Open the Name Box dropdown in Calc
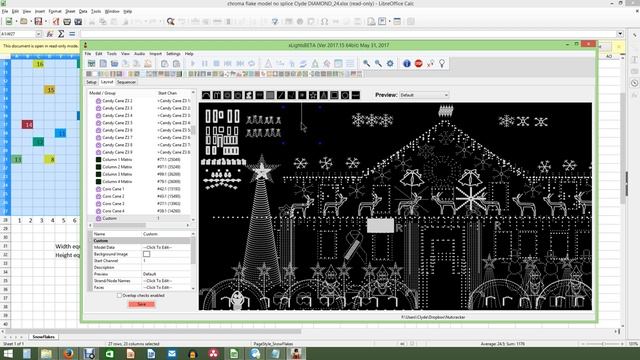Viewport: 640px width, 360px height. pyautogui.click(x=38, y=34)
